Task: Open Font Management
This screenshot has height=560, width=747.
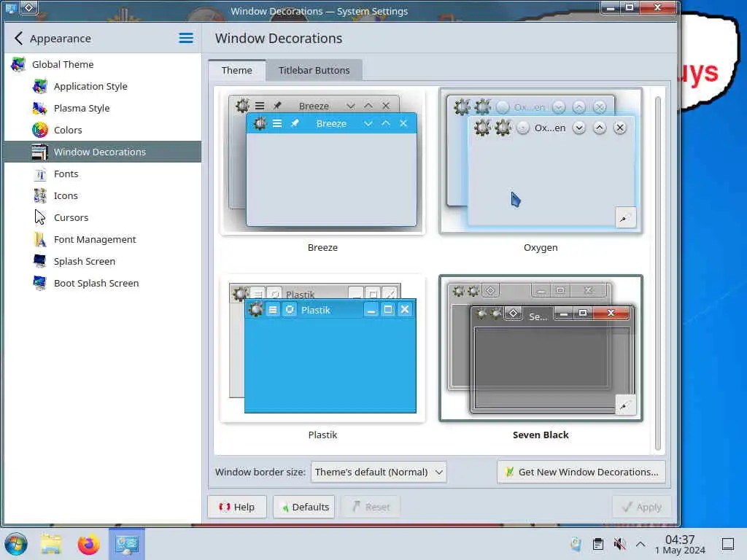Action: point(102,239)
